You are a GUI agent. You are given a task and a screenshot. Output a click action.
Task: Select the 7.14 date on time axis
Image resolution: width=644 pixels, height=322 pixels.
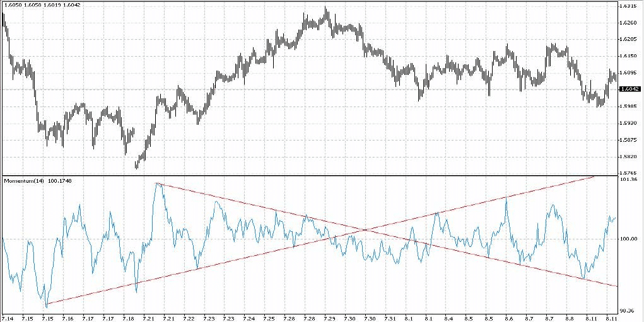(x=9, y=318)
